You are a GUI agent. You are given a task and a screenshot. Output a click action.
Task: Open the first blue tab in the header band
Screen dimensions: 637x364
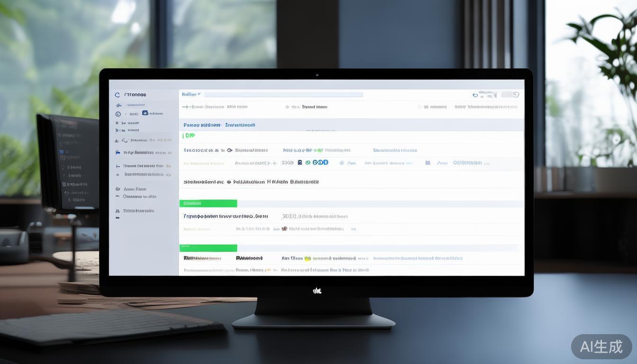click(202, 125)
